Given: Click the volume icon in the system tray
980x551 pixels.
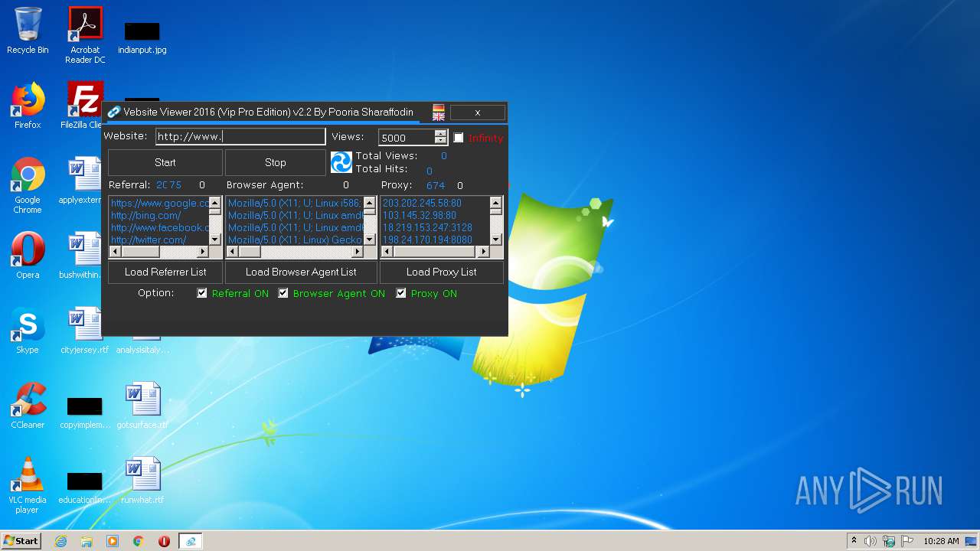Looking at the screenshot, I should pos(871,541).
